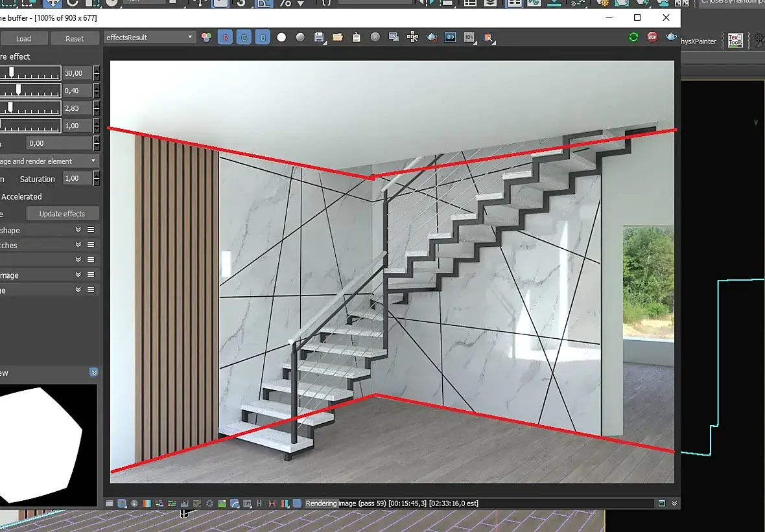
Task: Expand the 'shape' rollout chevron
Action: tap(78, 229)
